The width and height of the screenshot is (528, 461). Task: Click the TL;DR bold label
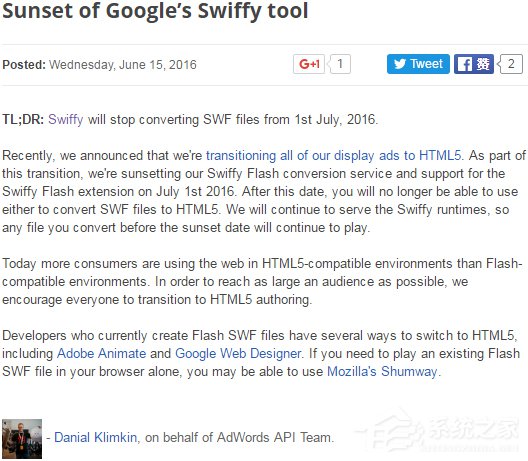click(x=23, y=120)
